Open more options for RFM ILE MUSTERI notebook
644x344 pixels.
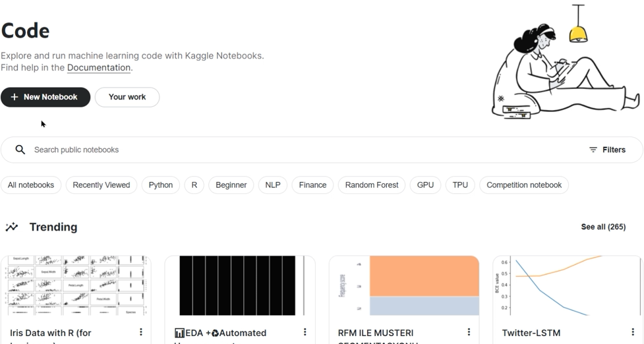point(469,332)
